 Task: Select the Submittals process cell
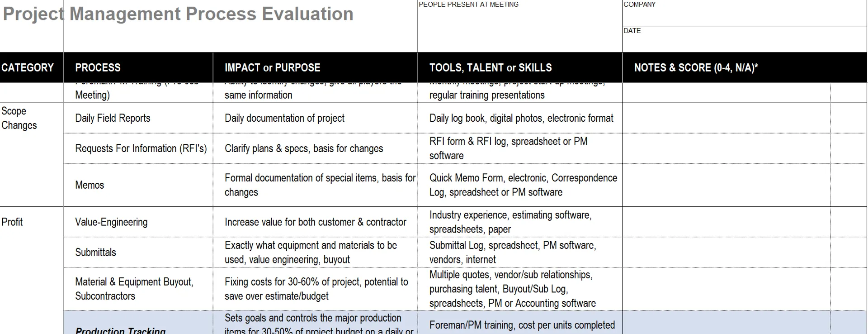click(x=95, y=252)
